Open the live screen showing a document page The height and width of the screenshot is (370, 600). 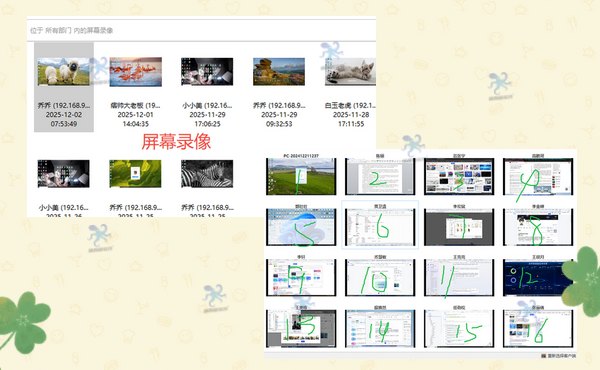click(380, 176)
